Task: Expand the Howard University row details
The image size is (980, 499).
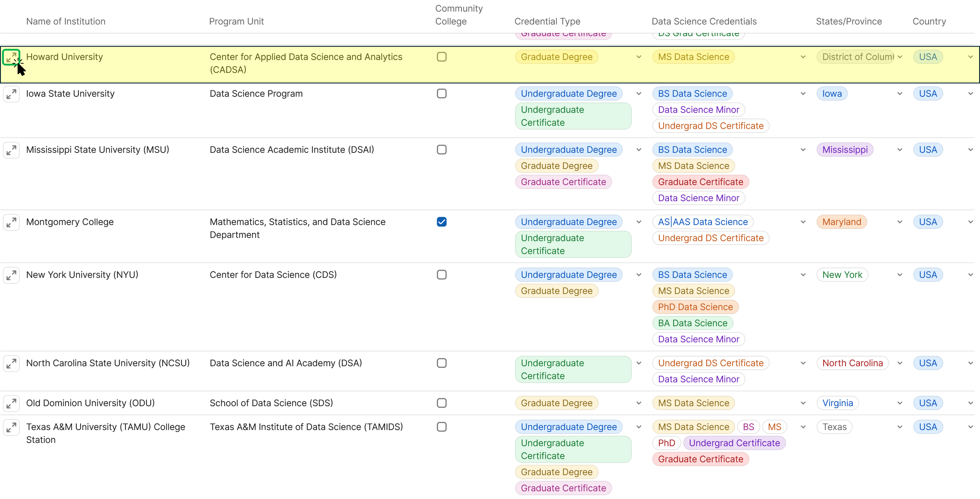Action: click(11, 57)
